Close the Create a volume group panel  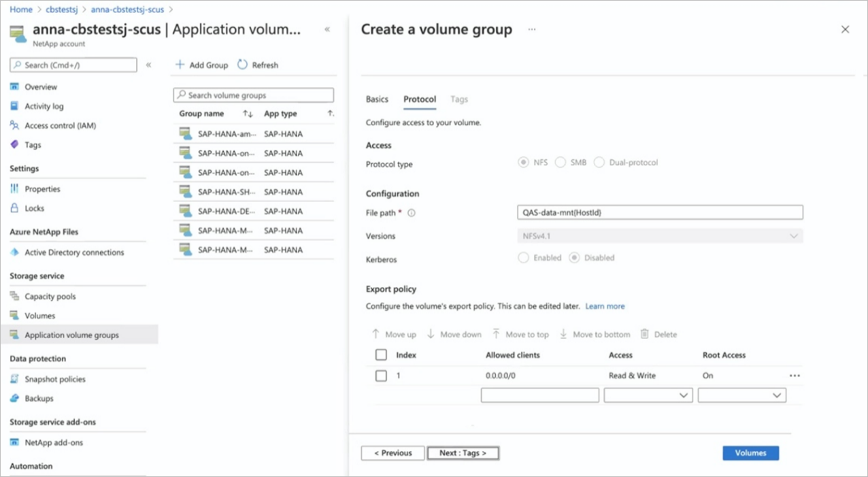click(845, 29)
